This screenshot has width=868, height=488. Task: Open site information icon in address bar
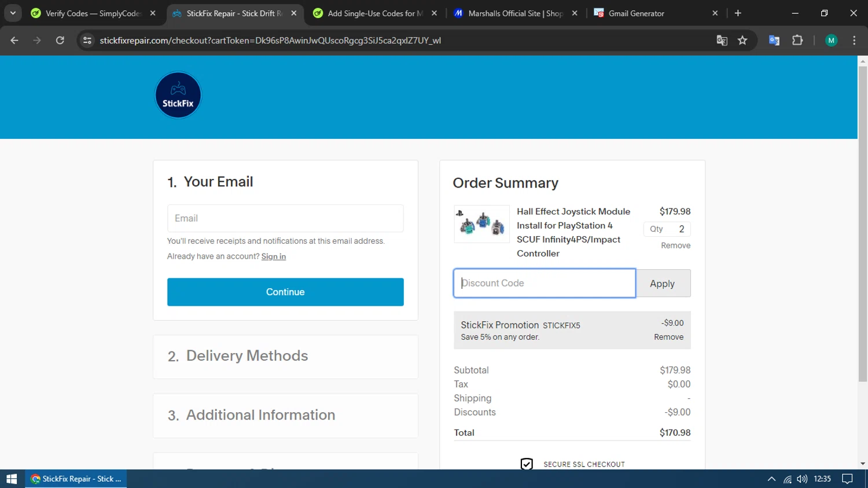(x=87, y=41)
